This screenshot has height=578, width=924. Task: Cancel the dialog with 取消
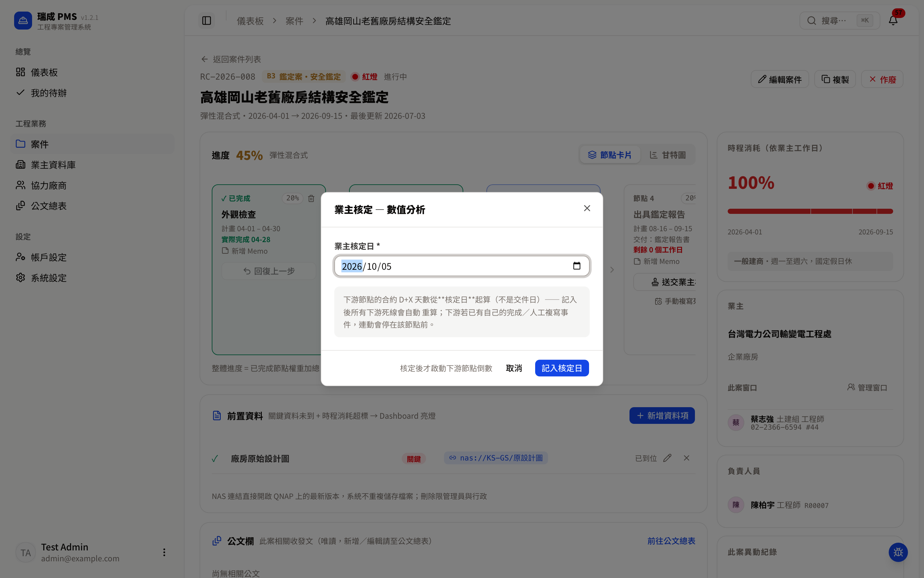coord(514,368)
